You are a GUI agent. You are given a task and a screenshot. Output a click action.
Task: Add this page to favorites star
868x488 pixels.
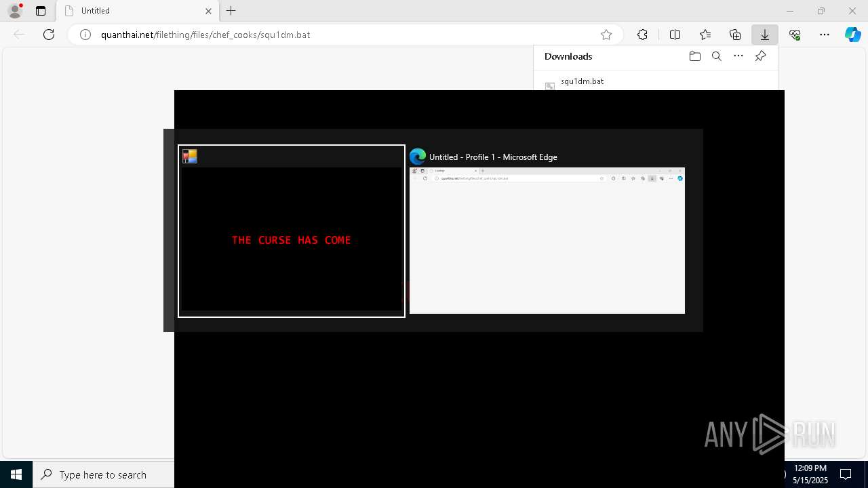tap(606, 35)
